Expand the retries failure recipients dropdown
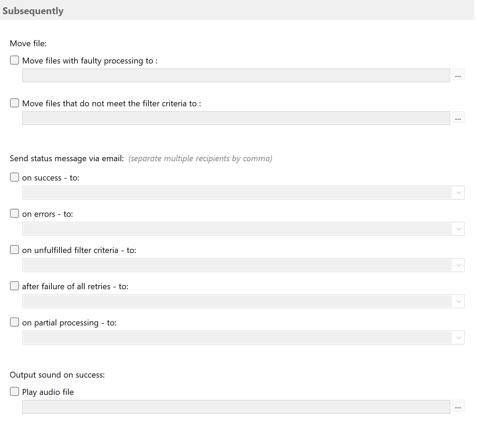Image resolution: width=477 pixels, height=448 pixels. pos(458,301)
